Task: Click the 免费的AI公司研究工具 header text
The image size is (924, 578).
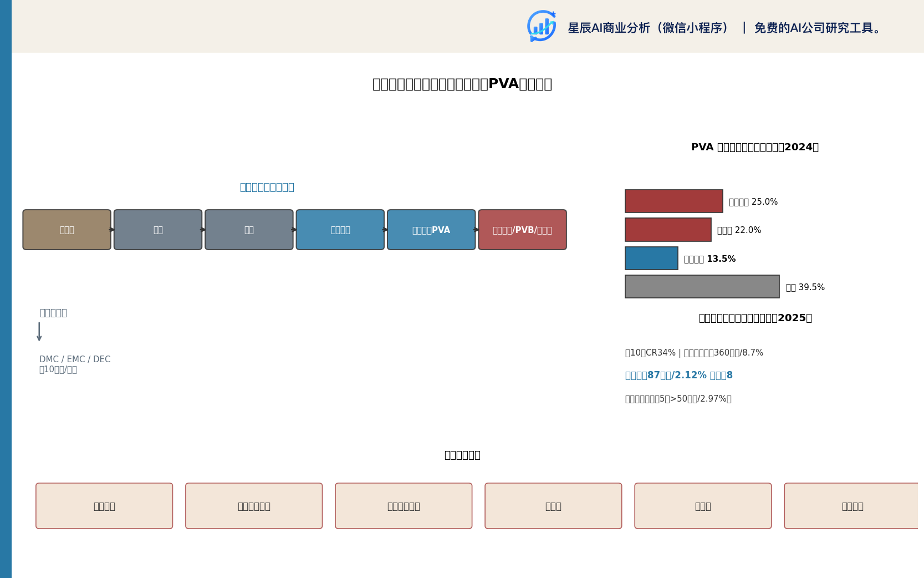Action: pyautogui.click(x=817, y=28)
